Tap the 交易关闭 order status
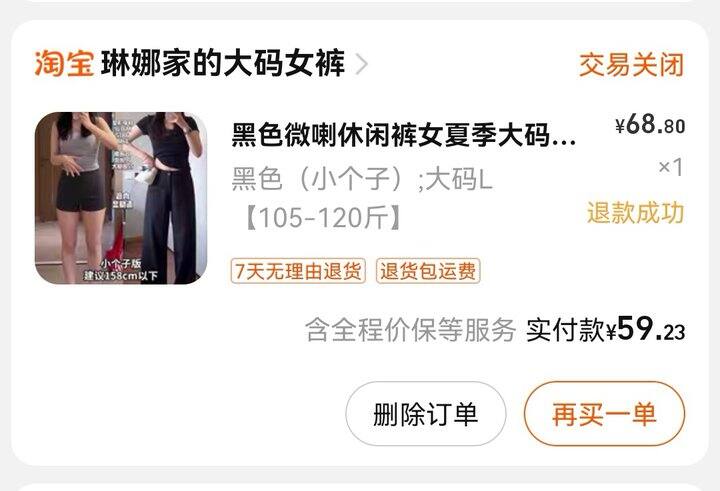The image size is (720, 491). 631,64
